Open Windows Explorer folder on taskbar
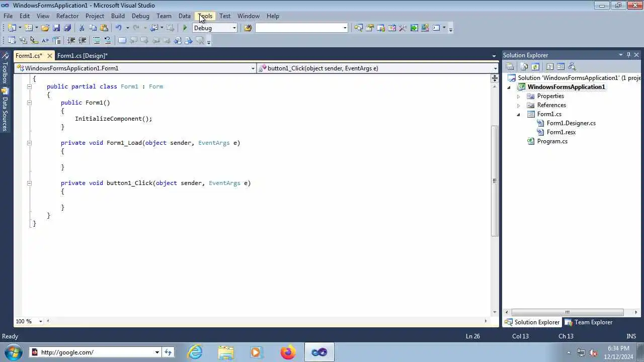This screenshot has width=644, height=362. 226,352
